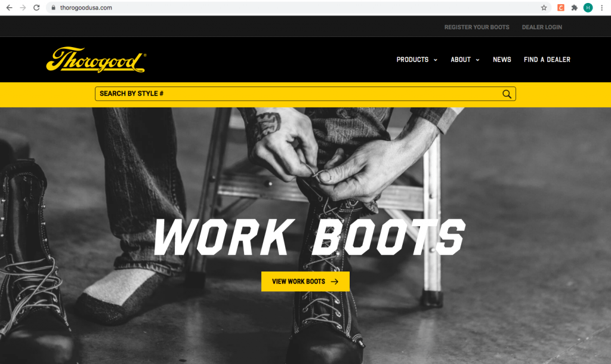611x364 pixels.
Task: Click the browser forward arrow
Action: (x=23, y=7)
